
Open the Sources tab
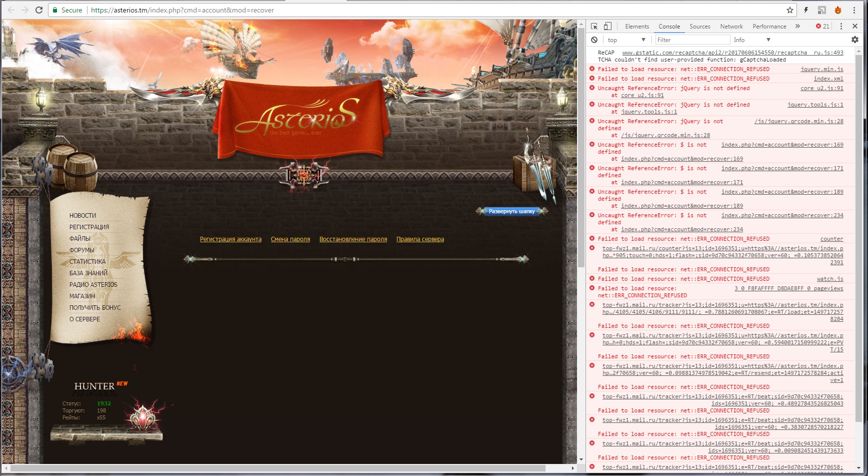(x=699, y=27)
